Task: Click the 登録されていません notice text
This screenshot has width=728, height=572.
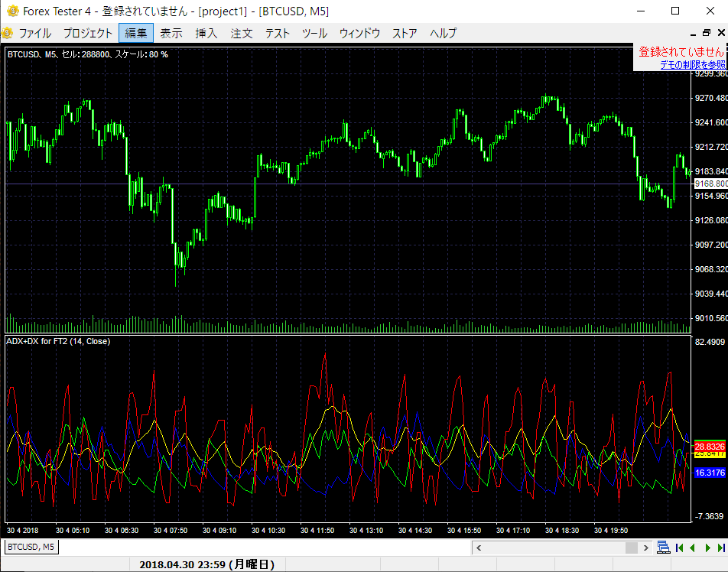Action: 681,52
